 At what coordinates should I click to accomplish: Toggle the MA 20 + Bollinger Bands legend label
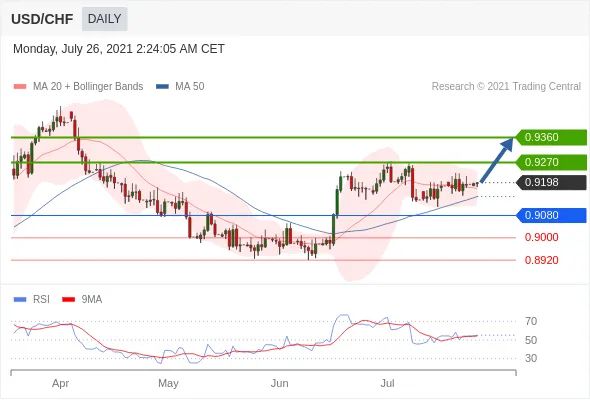(88, 87)
